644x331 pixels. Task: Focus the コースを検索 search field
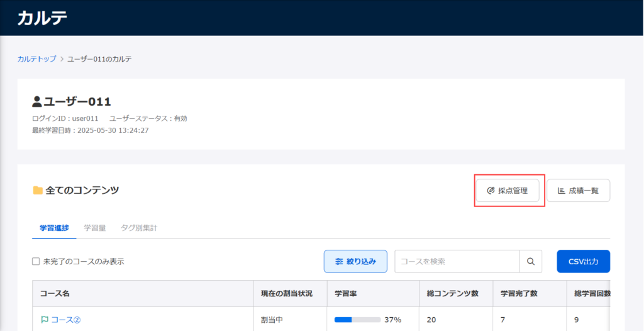(x=457, y=262)
